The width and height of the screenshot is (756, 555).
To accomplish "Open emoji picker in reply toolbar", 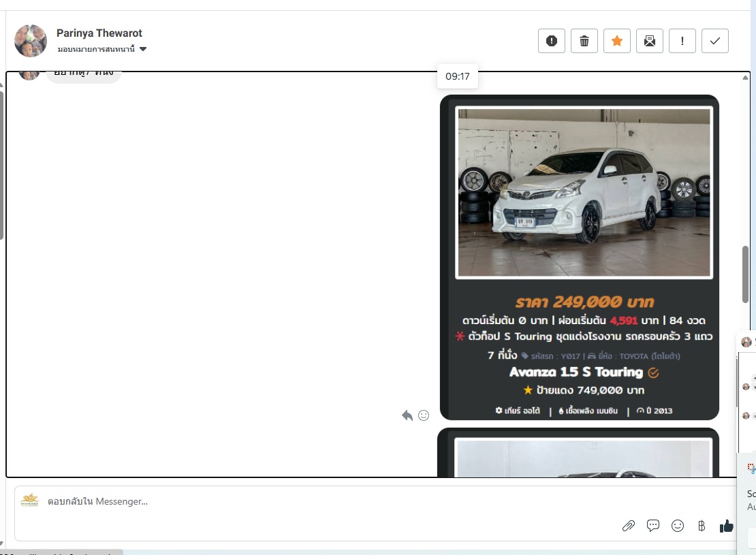I will 678,526.
